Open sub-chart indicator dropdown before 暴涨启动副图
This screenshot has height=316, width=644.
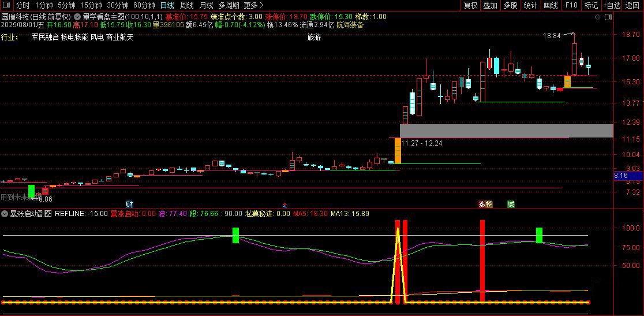(5, 214)
